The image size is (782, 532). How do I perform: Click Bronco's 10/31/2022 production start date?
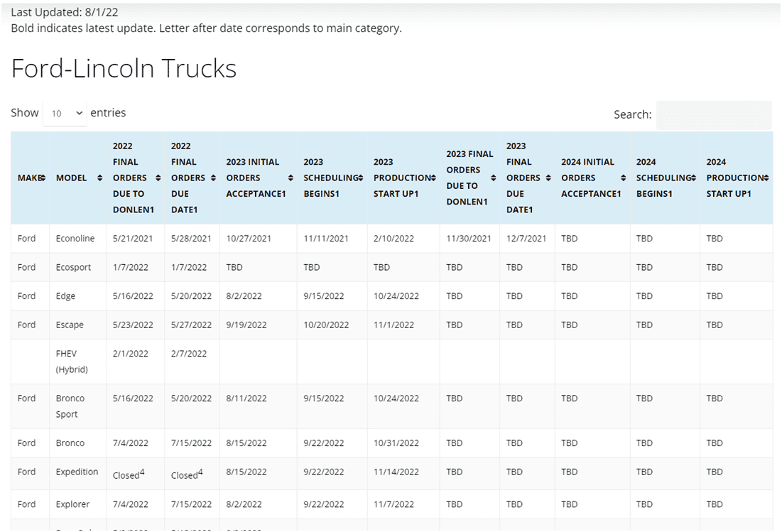coord(396,443)
